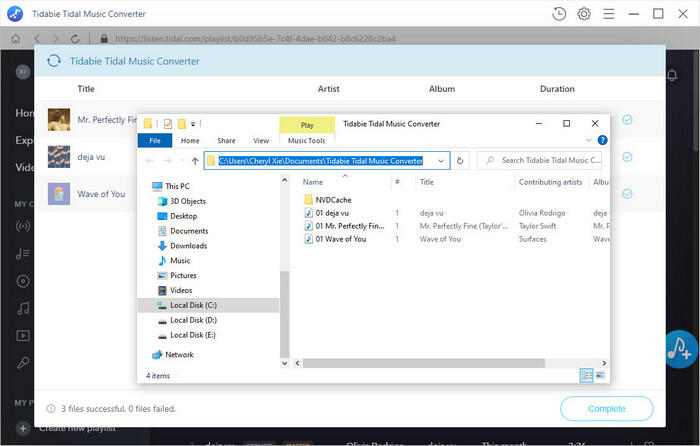Select This PC in navigation pane

[177, 186]
